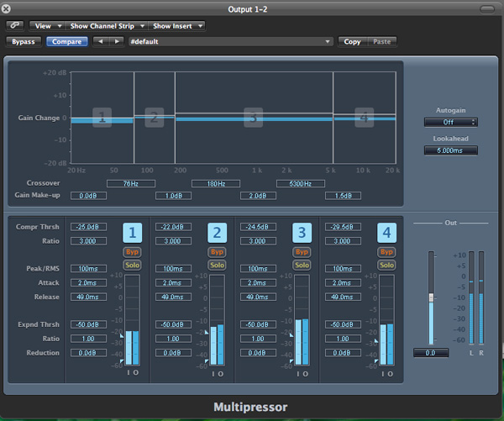Click the -24.5dB compressor threshold field

coord(258,227)
